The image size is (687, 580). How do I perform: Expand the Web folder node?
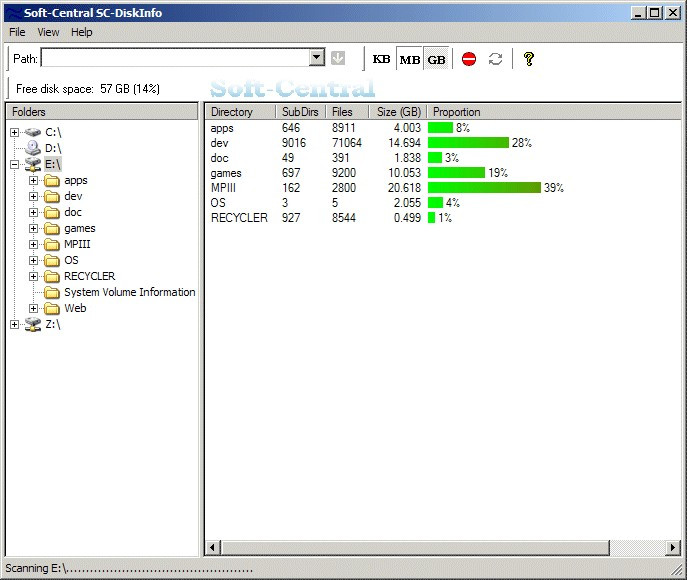tap(33, 308)
